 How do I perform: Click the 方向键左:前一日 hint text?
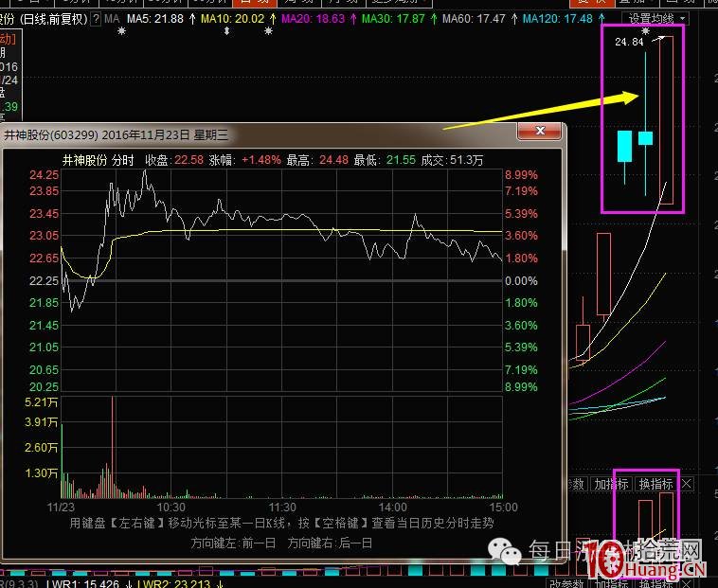pos(233,543)
